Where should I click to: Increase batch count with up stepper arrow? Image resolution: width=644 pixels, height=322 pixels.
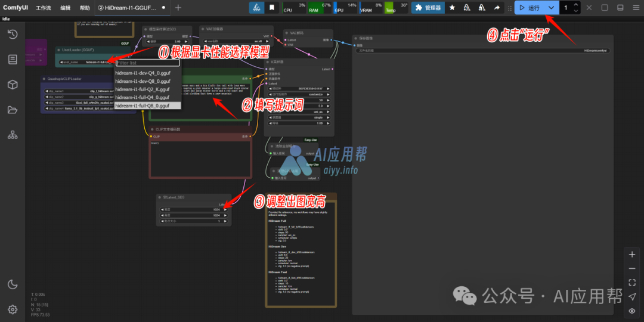pyautogui.click(x=576, y=5)
